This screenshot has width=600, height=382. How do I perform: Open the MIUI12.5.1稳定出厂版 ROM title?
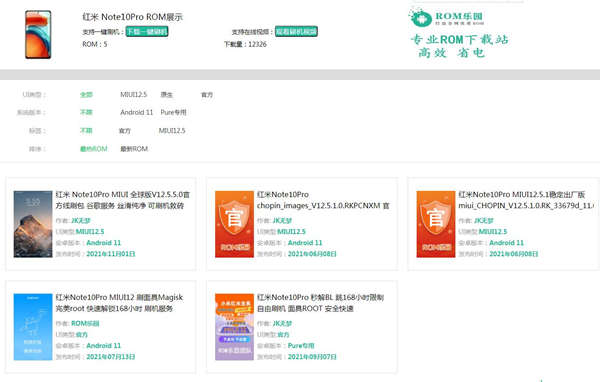click(x=526, y=200)
